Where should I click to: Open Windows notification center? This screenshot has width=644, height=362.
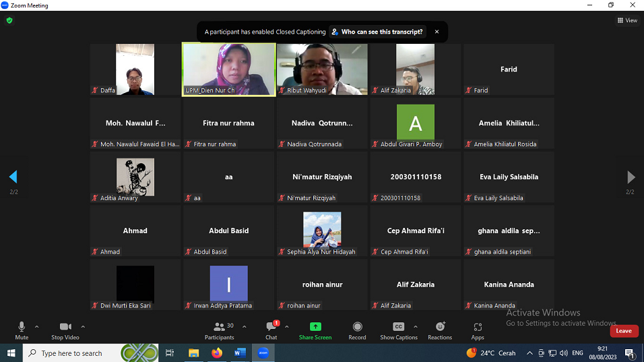630,353
